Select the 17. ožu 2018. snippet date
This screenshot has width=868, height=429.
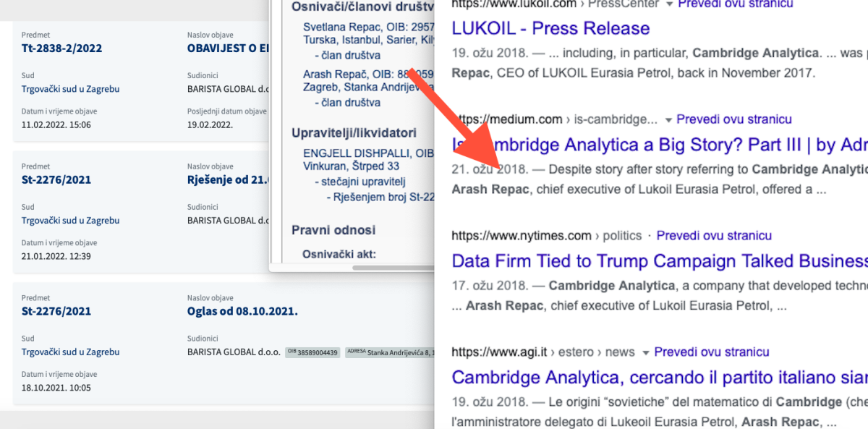click(x=491, y=285)
